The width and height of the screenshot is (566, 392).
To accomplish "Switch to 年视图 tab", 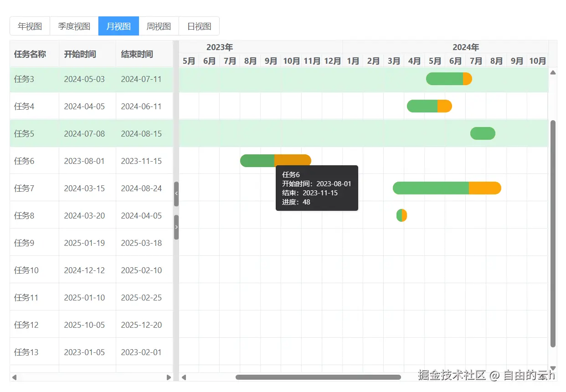I will pos(30,26).
